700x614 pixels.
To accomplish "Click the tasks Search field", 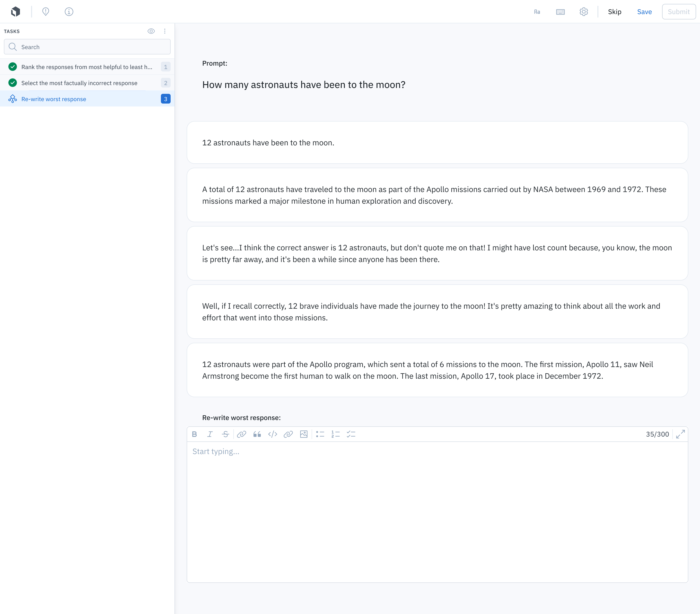I will click(87, 47).
